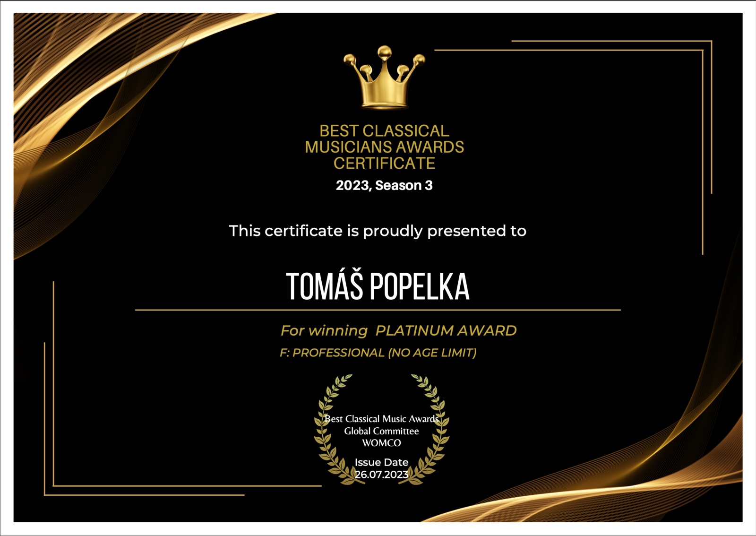Click the name "TOMÁŠ POPELKA"

pyautogui.click(x=378, y=285)
